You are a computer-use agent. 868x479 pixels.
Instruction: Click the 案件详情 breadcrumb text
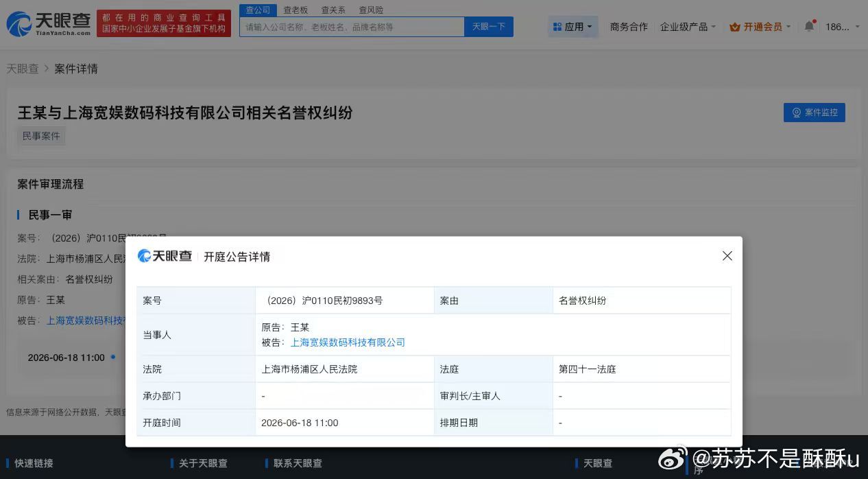(x=76, y=69)
